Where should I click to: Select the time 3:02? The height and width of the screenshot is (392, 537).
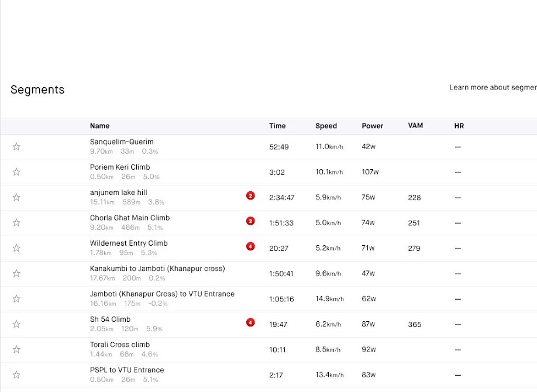pyautogui.click(x=277, y=173)
